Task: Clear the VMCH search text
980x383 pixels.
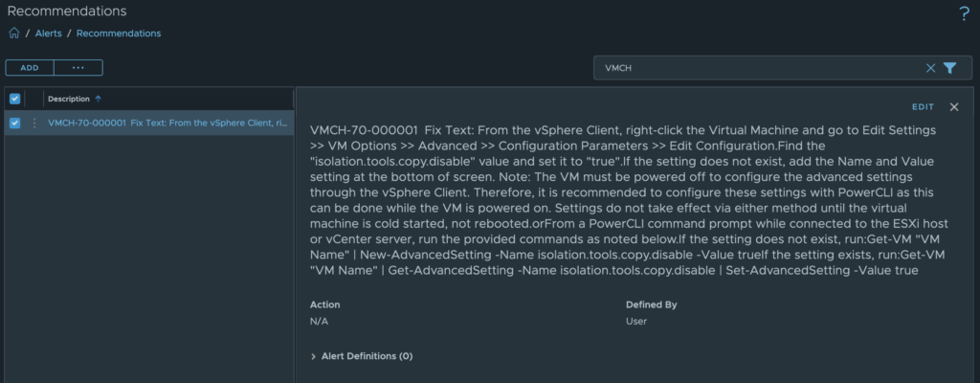Action: coord(931,68)
